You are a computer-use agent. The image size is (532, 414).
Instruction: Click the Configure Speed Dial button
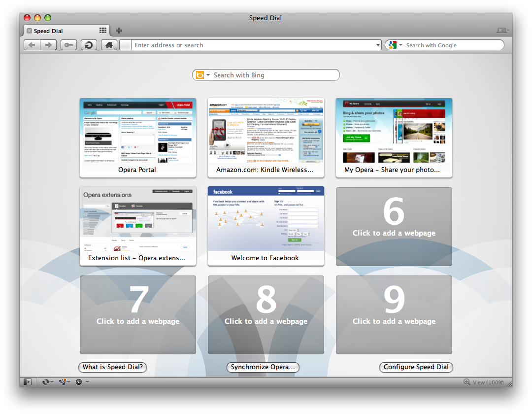coord(416,367)
